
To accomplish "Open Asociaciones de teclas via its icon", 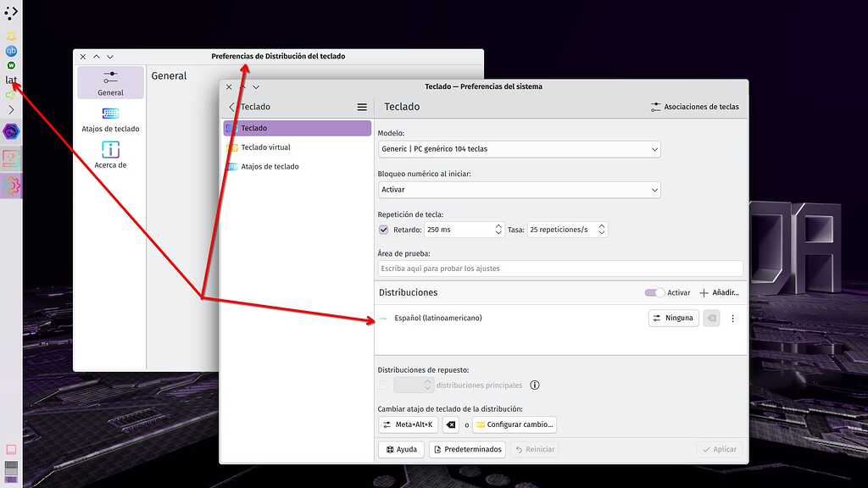I will point(654,107).
